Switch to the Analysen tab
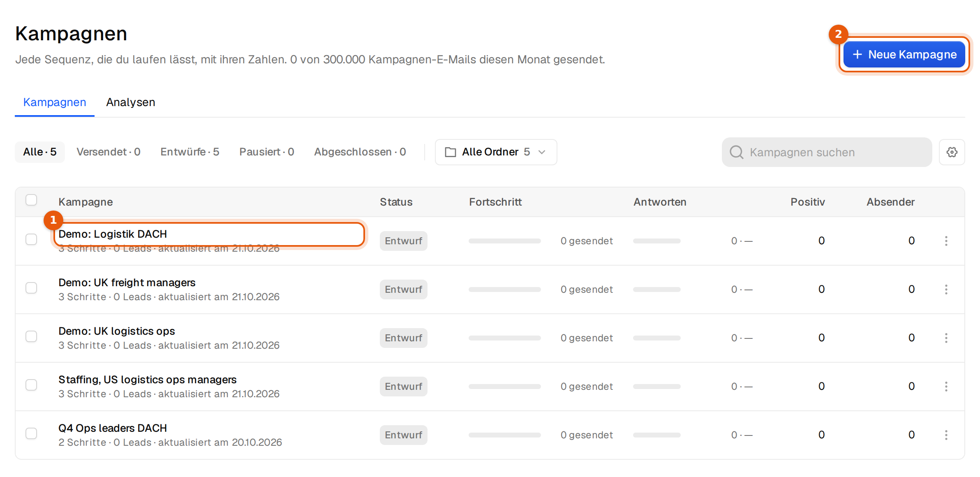Viewport: 980px width, 477px height. 131,102
